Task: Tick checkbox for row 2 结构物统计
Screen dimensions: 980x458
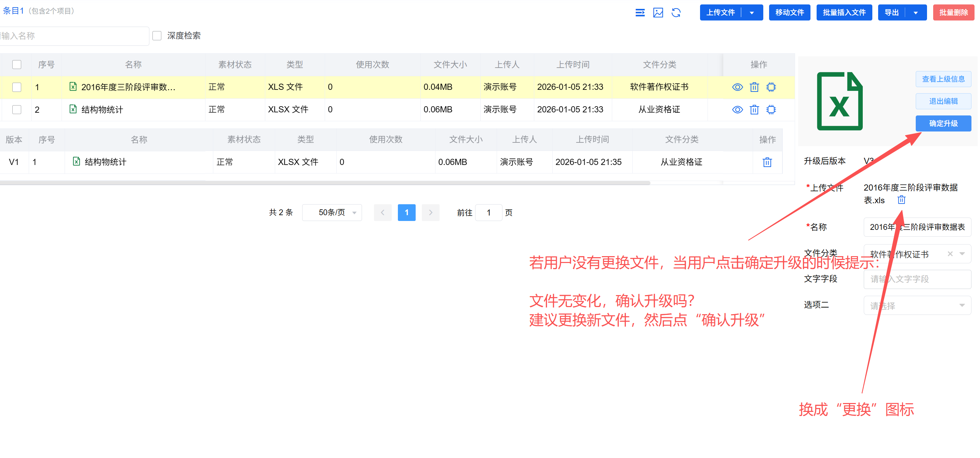Action: [17, 110]
